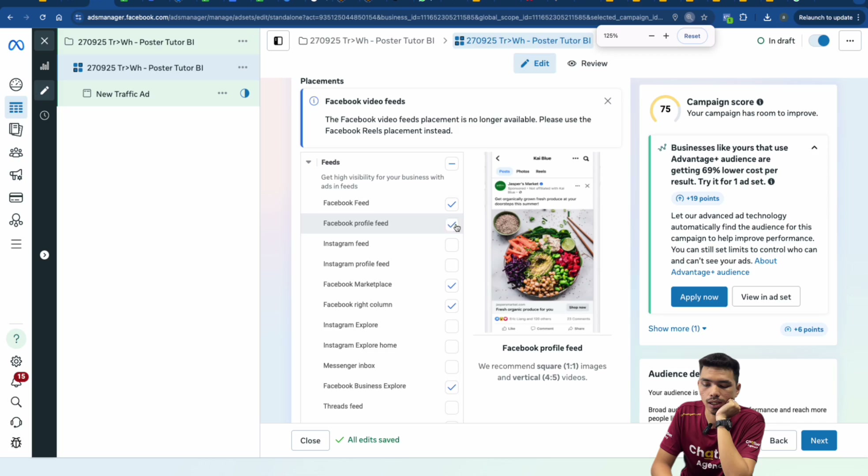Open the Help question mark icon

16,338
